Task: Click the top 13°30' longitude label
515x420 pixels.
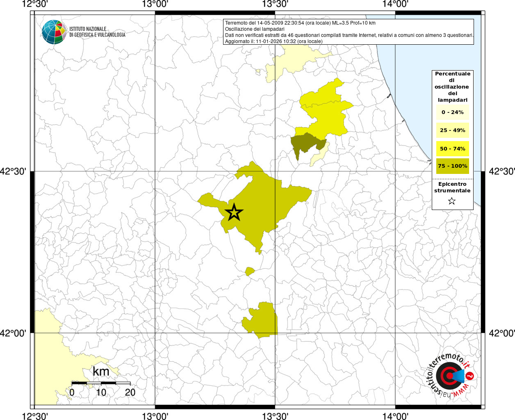Action: 275,4
